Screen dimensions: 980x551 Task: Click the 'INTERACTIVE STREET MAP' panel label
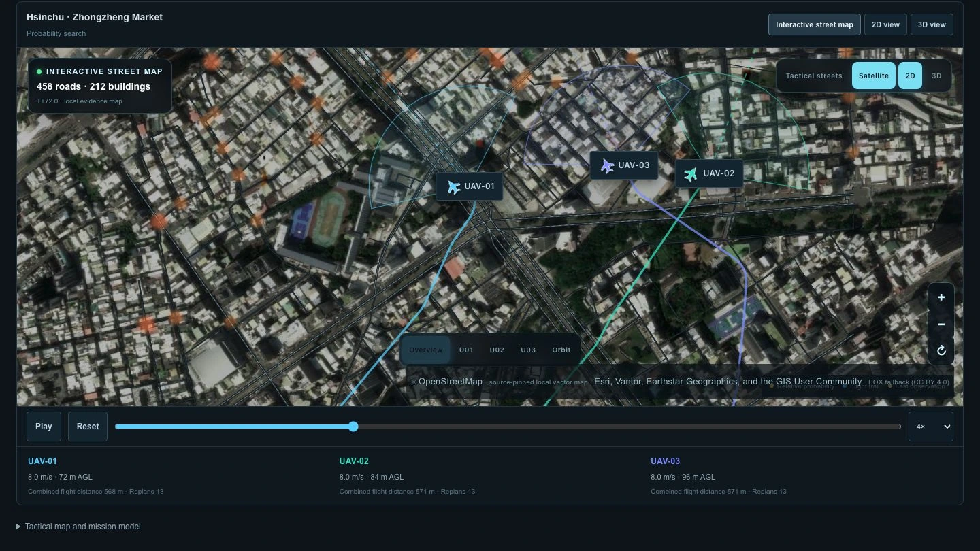[104, 71]
